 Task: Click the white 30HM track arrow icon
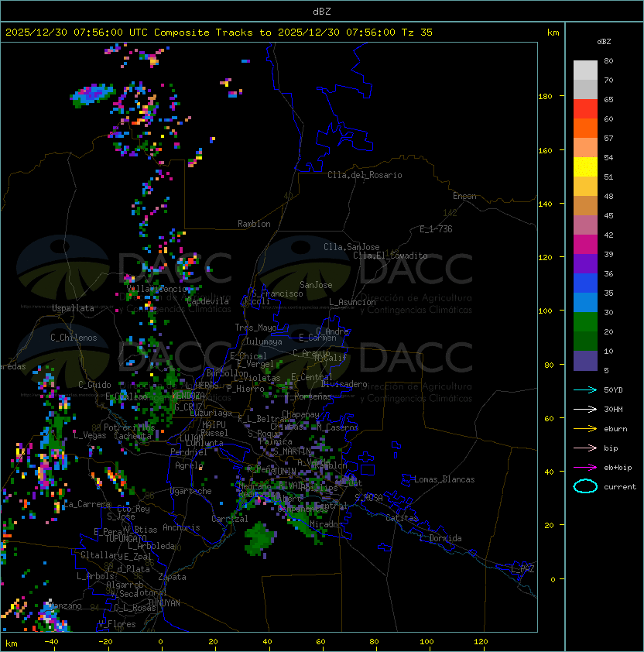click(x=585, y=409)
